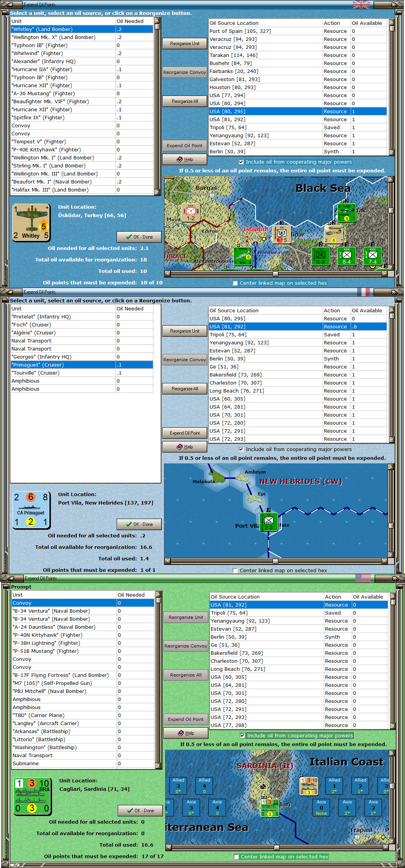Click the Axis 4 sea box marker
The image size is (405, 868).
(x=217, y=807)
